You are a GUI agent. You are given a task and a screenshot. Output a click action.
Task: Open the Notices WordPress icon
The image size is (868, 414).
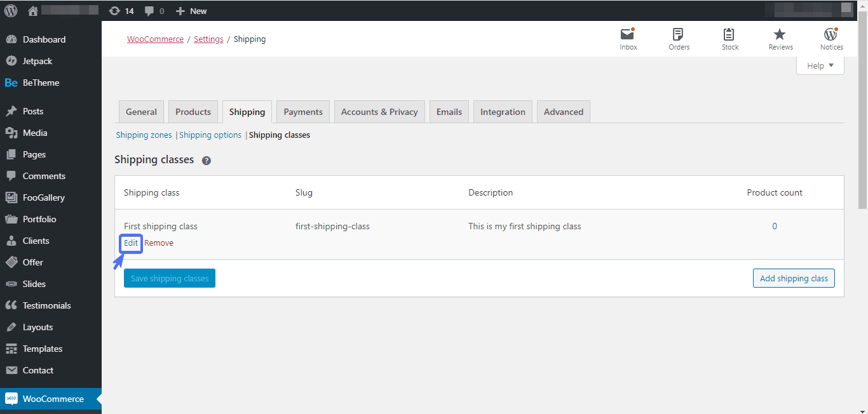(x=831, y=34)
